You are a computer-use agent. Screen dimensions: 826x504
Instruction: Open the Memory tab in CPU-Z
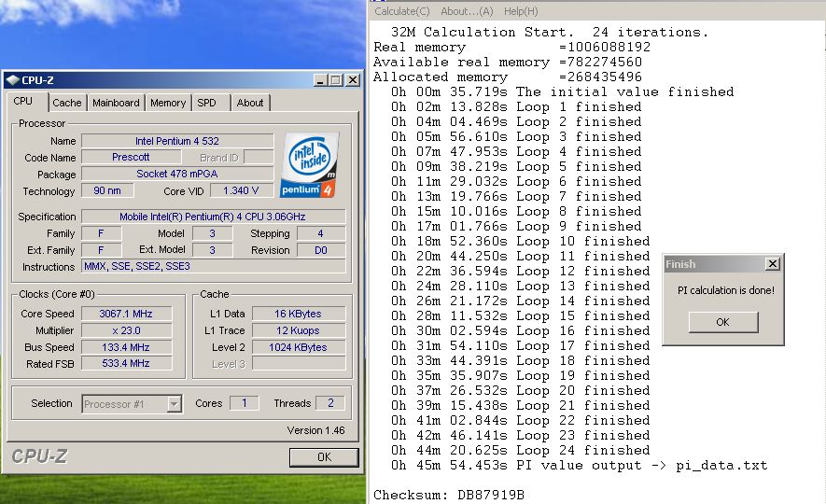coord(168,103)
